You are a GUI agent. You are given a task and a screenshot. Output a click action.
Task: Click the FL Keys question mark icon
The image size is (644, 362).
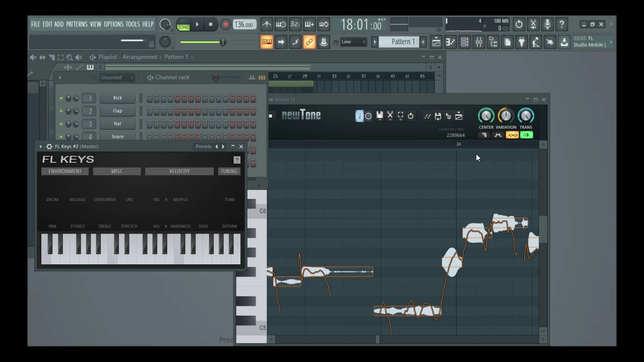point(237,160)
